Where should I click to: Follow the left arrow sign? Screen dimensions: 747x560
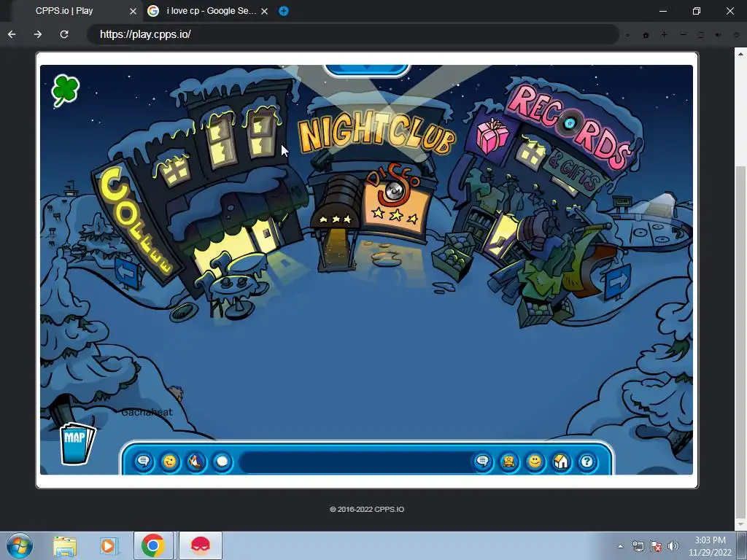126,273
